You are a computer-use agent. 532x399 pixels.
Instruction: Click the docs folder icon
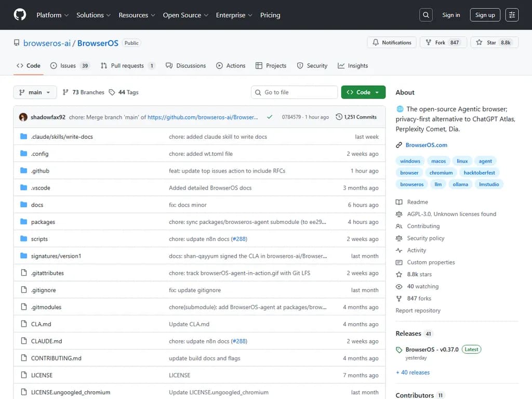tap(22, 205)
